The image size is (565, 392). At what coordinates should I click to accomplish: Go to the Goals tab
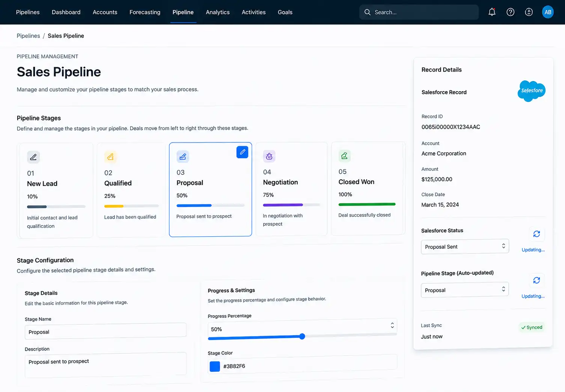tap(285, 12)
